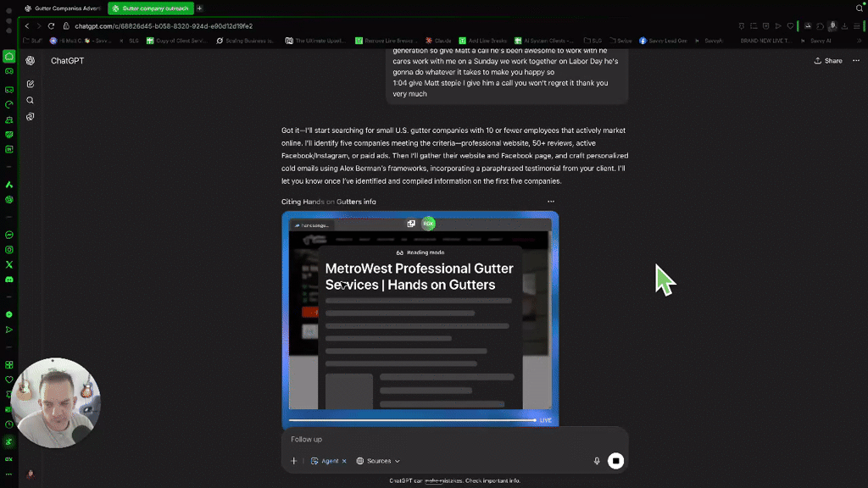Reload the current page
868x488 pixels.
point(51,26)
